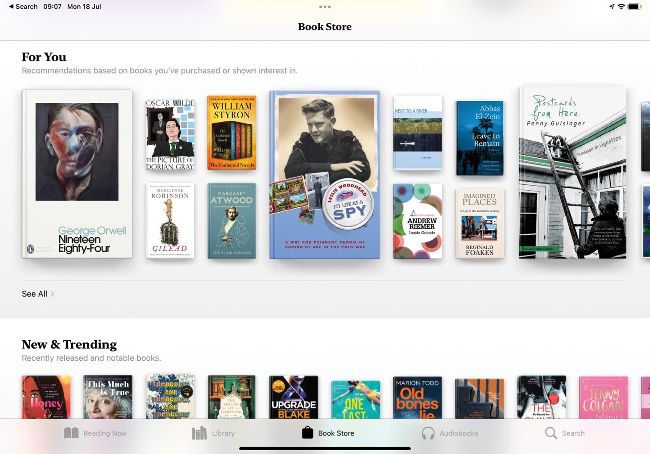Open the My Life as a Spy book

324,175
